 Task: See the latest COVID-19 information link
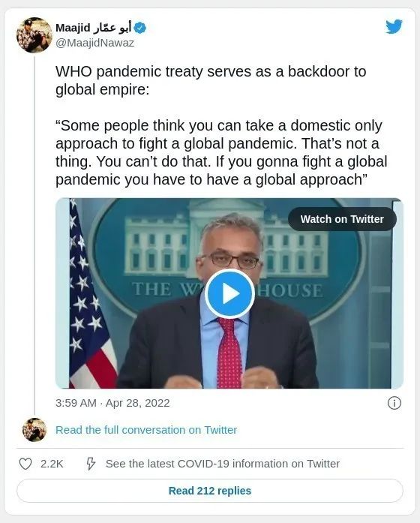(223, 464)
